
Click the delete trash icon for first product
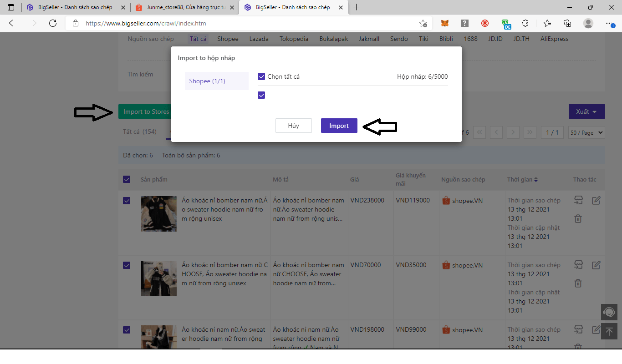click(x=578, y=218)
